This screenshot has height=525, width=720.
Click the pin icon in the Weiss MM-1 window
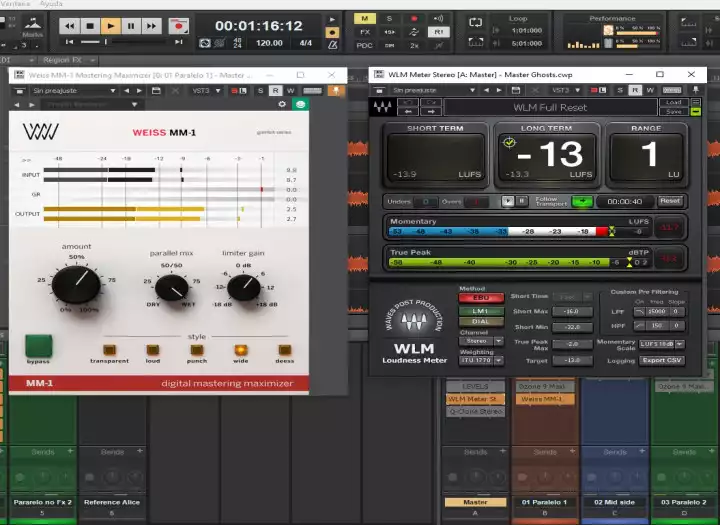click(336, 91)
